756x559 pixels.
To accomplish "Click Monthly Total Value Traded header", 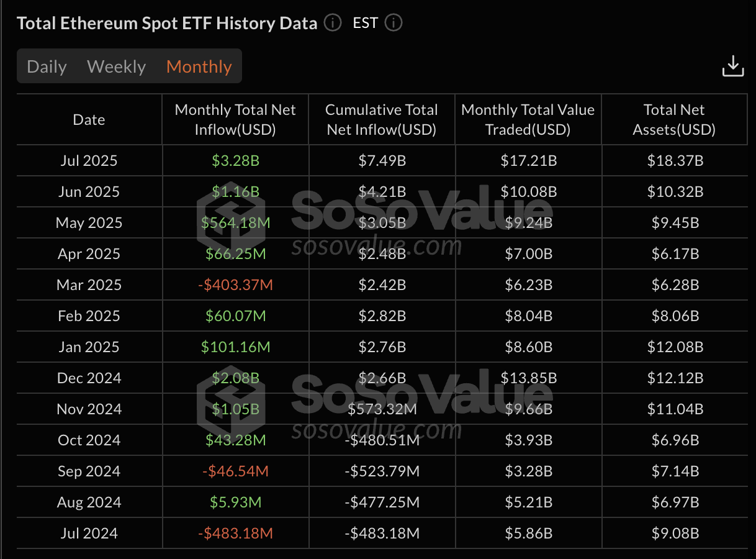I will (528, 120).
